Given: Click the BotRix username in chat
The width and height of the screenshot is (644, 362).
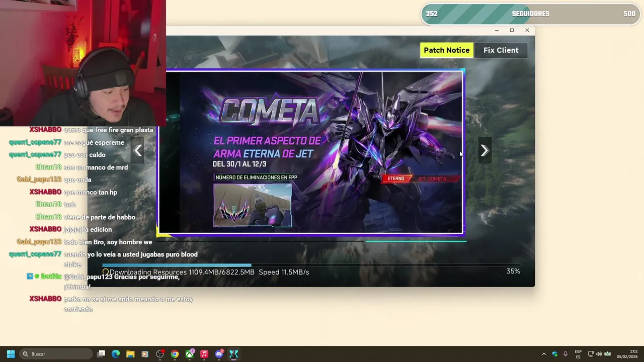Looking at the screenshot, I should click(51, 277).
